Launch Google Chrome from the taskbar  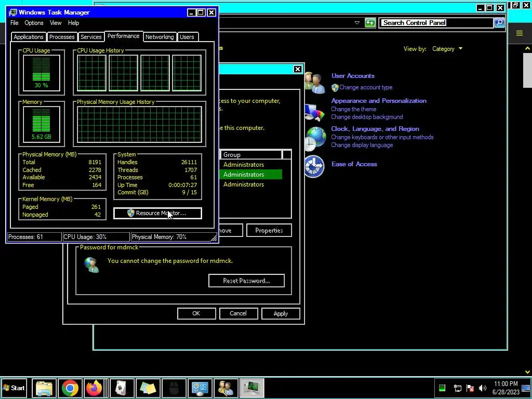point(70,388)
